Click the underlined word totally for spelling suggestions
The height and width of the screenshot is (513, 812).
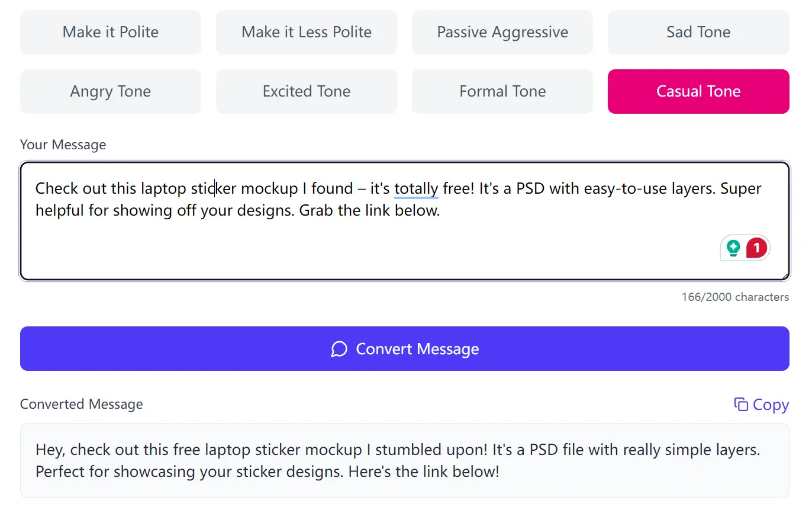pos(416,188)
